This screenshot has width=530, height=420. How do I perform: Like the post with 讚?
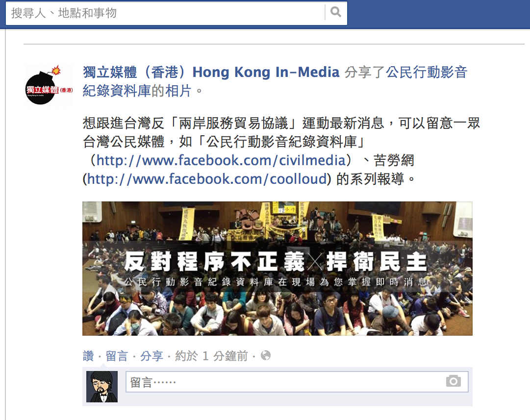88,356
